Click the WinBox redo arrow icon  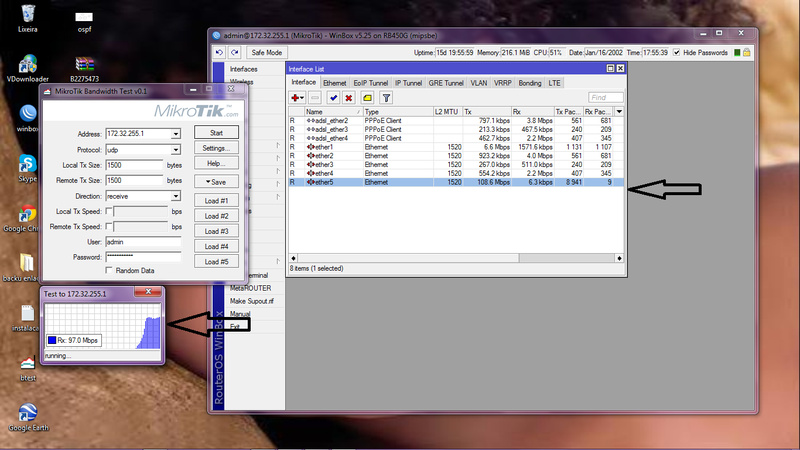pos(235,52)
